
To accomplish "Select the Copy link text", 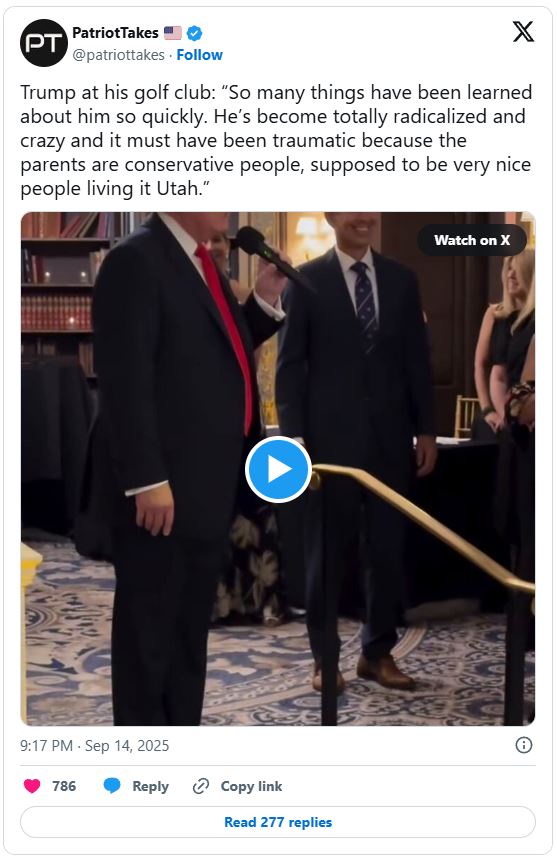I will point(251,786).
